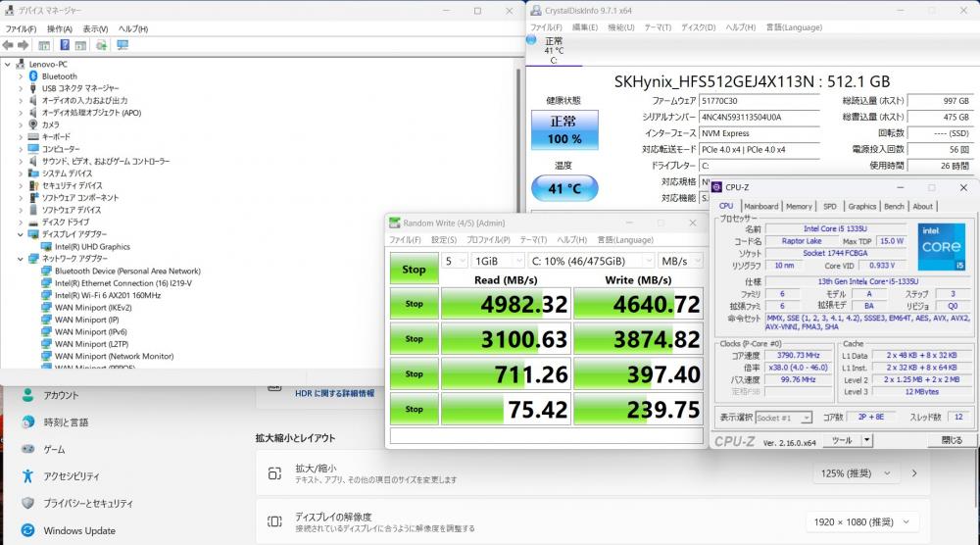Click CrystalDiskInfo blue health status circle
Image resolution: width=980 pixels, height=545 pixels.
[x=531, y=40]
